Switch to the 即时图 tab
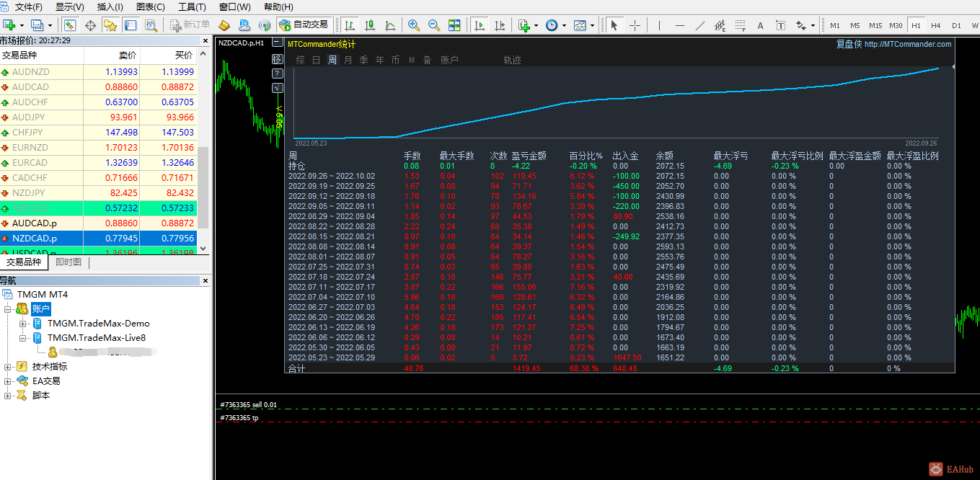Screen dimensions: 980x480 [69, 262]
